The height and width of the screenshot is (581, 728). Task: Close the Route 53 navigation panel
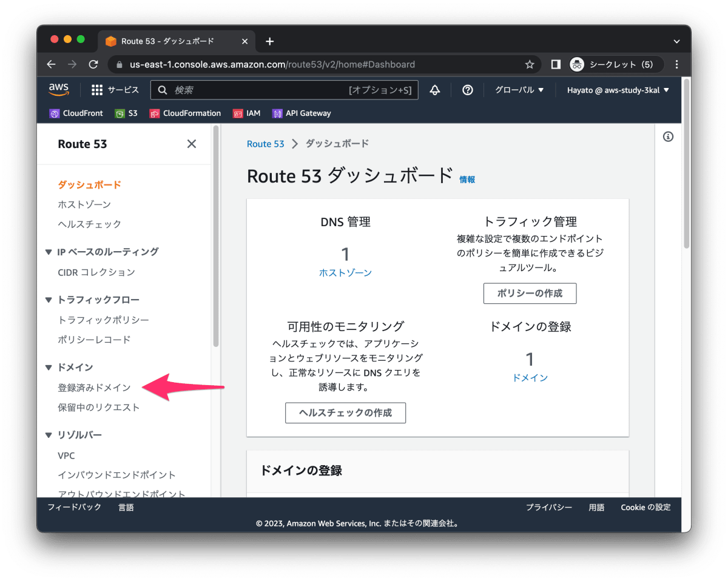tap(192, 144)
